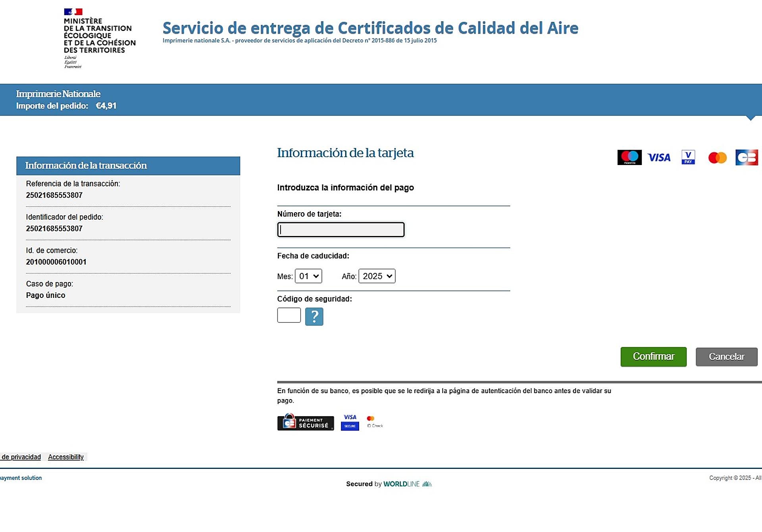Click the VISA card logo
The height and width of the screenshot is (532, 762).
click(x=659, y=157)
